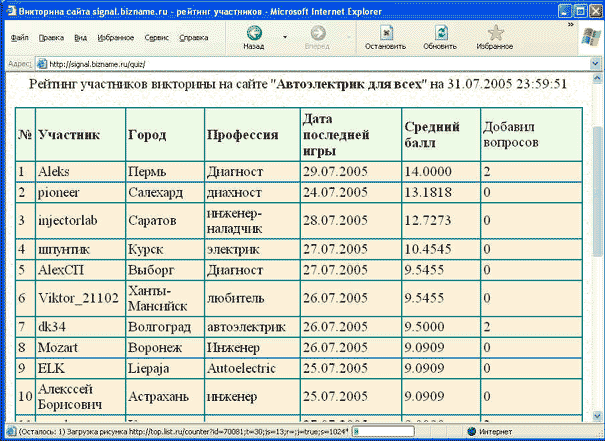
Task: Click the score value 14.0000
Action: pos(428,171)
